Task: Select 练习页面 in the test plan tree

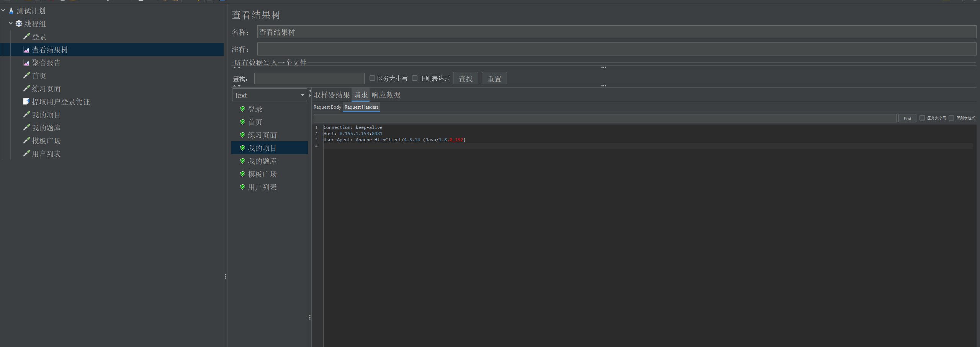Action: [46, 89]
